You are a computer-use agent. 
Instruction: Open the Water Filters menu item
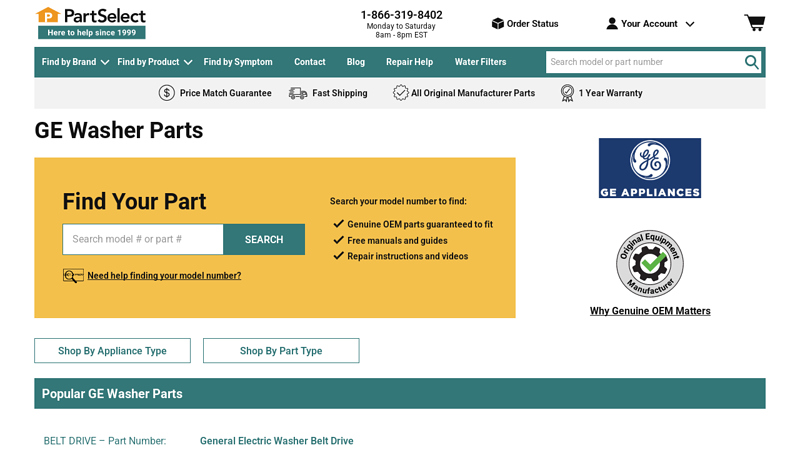(x=480, y=62)
